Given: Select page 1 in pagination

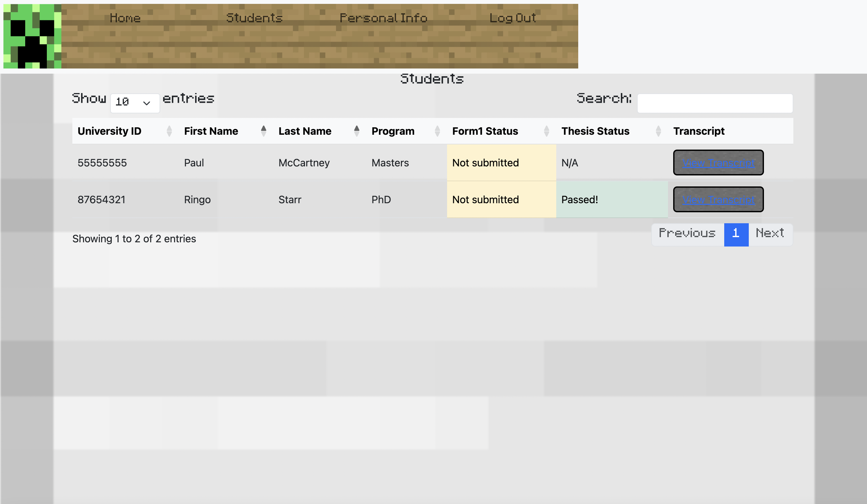Looking at the screenshot, I should pyautogui.click(x=736, y=235).
